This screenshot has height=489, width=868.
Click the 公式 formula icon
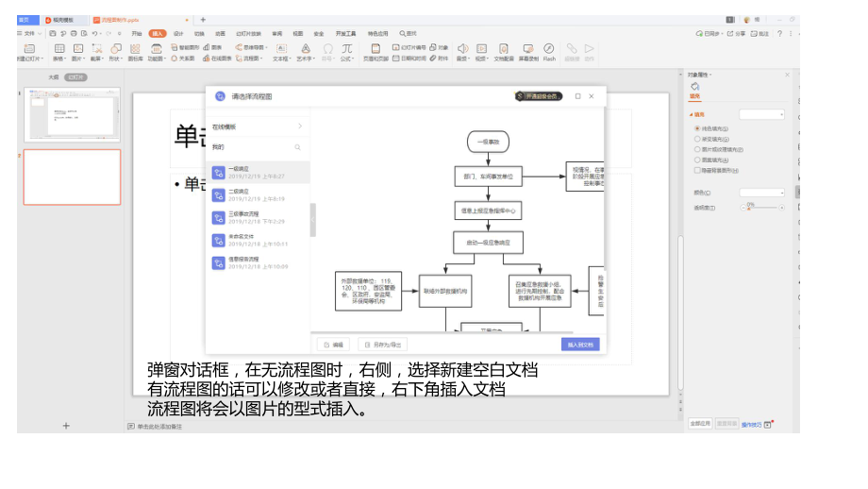click(x=346, y=49)
